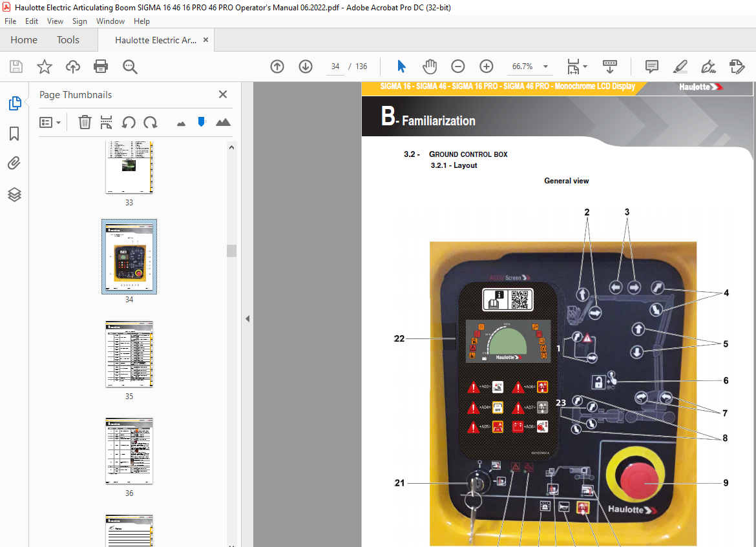Go to previous page arrow
Image resolution: width=756 pixels, height=547 pixels.
pyautogui.click(x=277, y=67)
